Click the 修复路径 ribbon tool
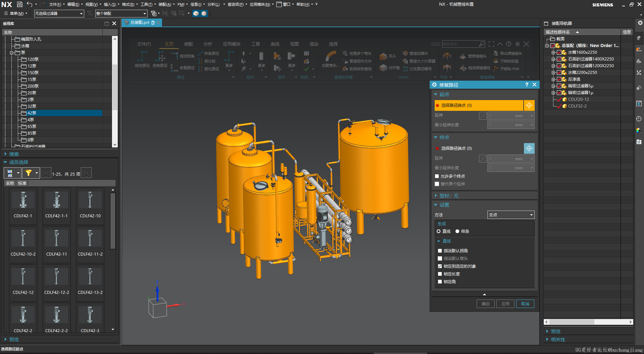The height and width of the screenshot is (354, 644). (183, 68)
